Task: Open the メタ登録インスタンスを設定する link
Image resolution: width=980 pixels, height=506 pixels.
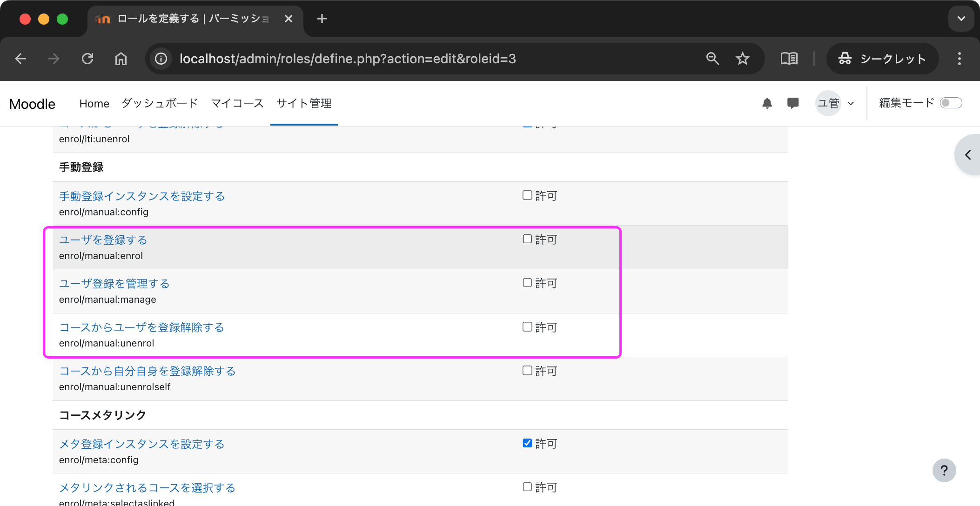Action: coord(141,444)
